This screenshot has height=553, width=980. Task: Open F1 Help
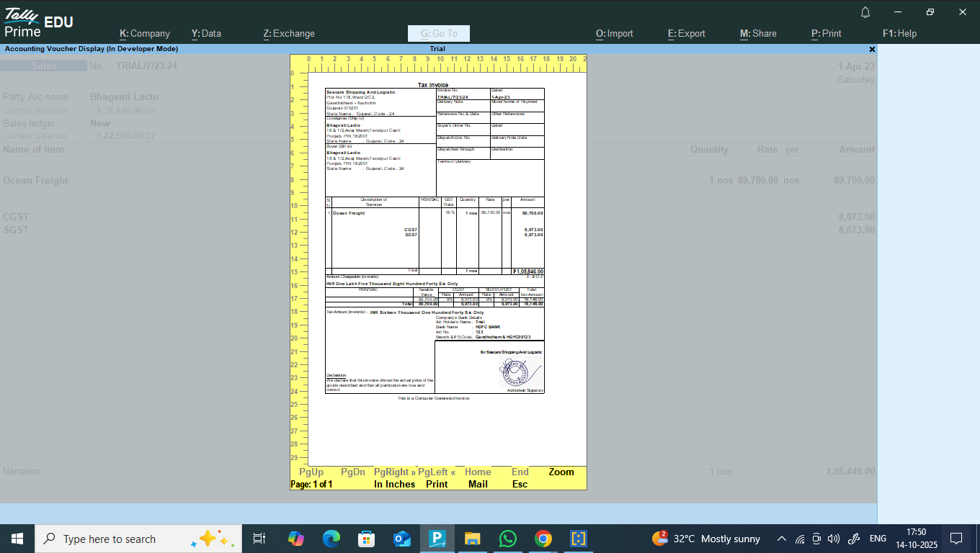click(899, 33)
